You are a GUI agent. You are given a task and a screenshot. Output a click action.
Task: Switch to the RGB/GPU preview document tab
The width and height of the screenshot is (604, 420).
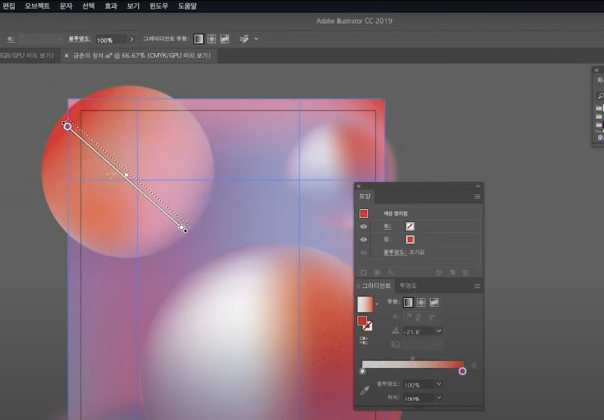pos(28,55)
